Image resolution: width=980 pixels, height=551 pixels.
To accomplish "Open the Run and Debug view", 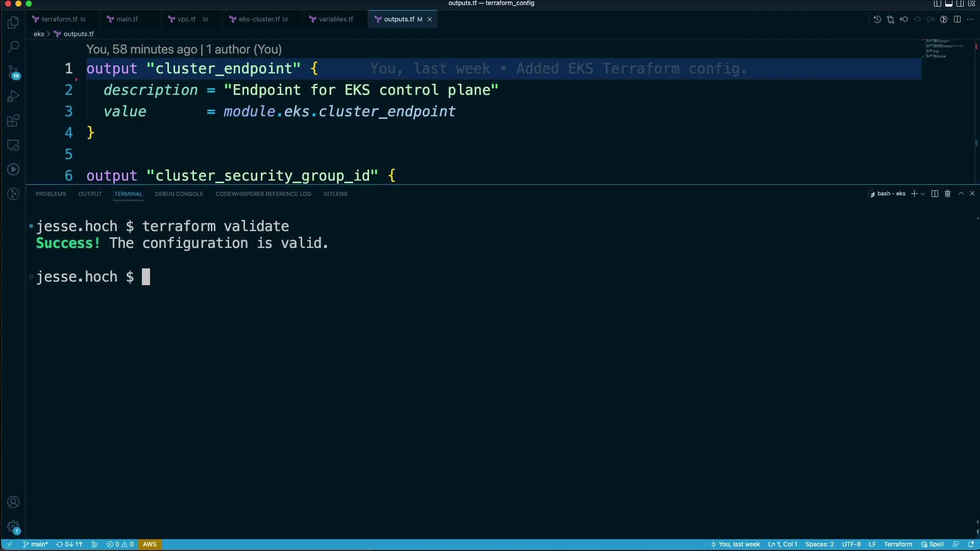I will tap(13, 96).
